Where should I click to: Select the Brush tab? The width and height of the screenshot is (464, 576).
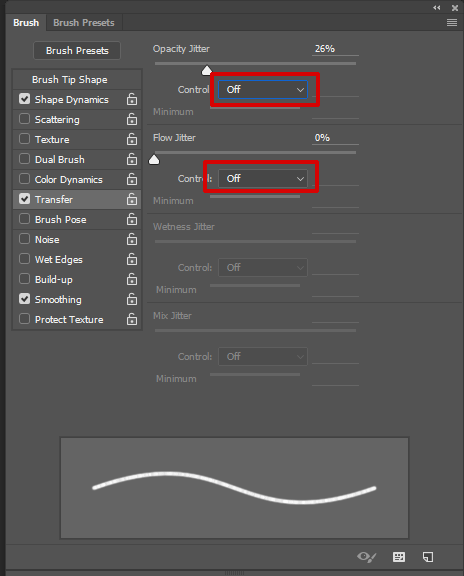(26, 23)
